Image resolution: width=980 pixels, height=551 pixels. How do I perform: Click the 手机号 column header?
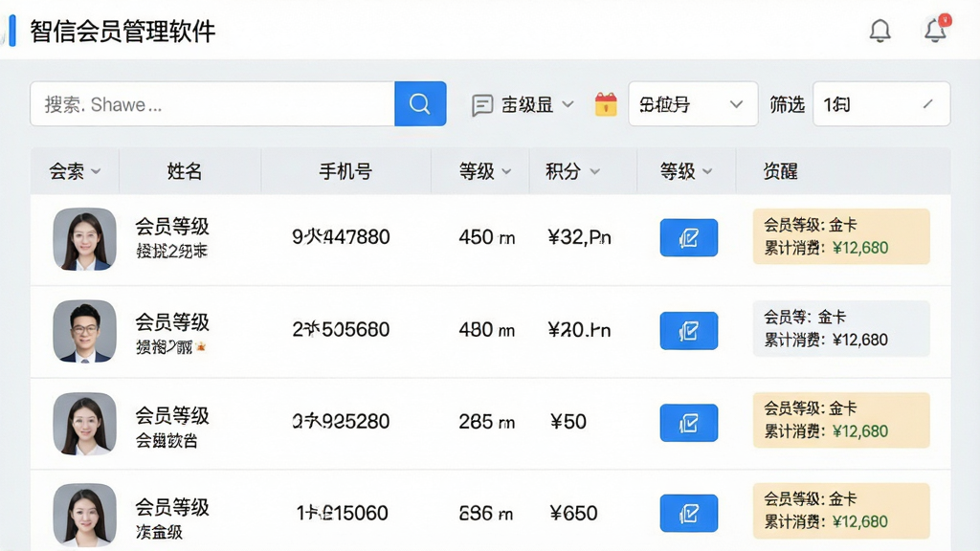pyautogui.click(x=345, y=171)
